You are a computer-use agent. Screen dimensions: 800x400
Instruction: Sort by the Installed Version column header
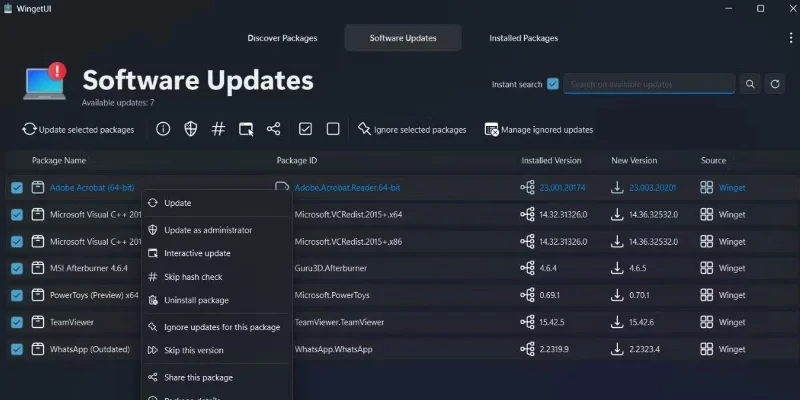551,160
